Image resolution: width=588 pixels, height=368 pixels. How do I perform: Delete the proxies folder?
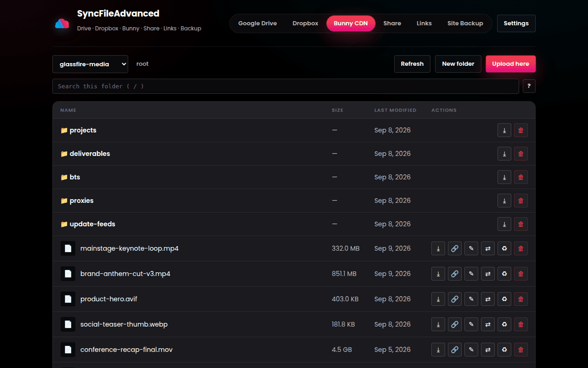point(520,201)
